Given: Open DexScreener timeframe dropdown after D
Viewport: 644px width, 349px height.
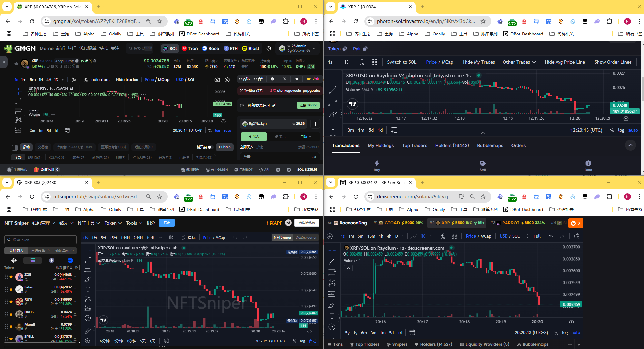Looking at the screenshot, I should click(403, 236).
